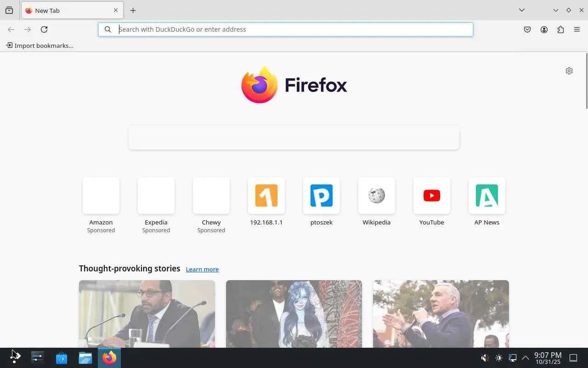588x368 pixels.
Task: Click the page's vertical scrollbar thumb
Action: point(586,81)
